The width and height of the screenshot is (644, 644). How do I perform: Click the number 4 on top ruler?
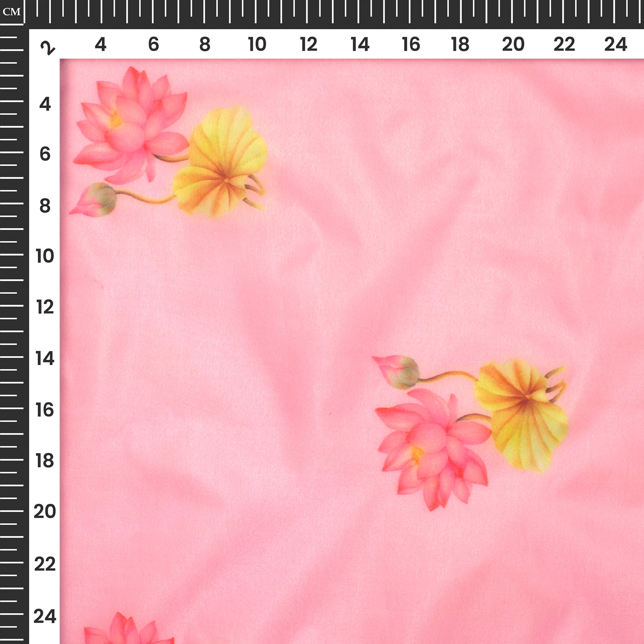(100, 44)
